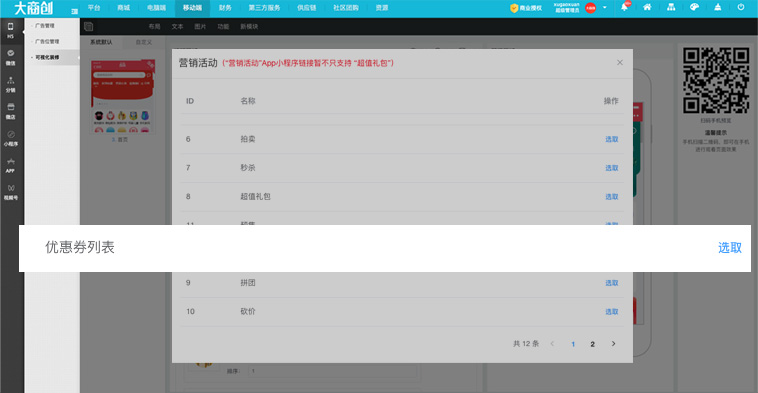Click the 商业授权 shield badge
Screen dimensions: 758x393
[x=526, y=8]
